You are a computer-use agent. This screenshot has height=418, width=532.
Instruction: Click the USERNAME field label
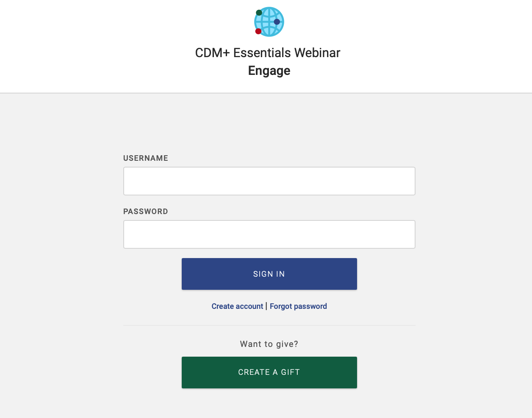(146, 158)
